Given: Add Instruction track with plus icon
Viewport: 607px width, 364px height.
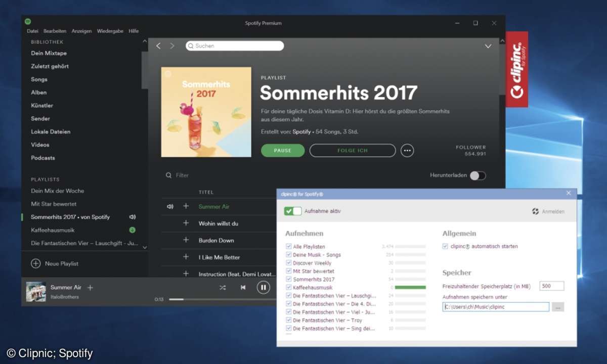Looking at the screenshot, I should pos(186,274).
